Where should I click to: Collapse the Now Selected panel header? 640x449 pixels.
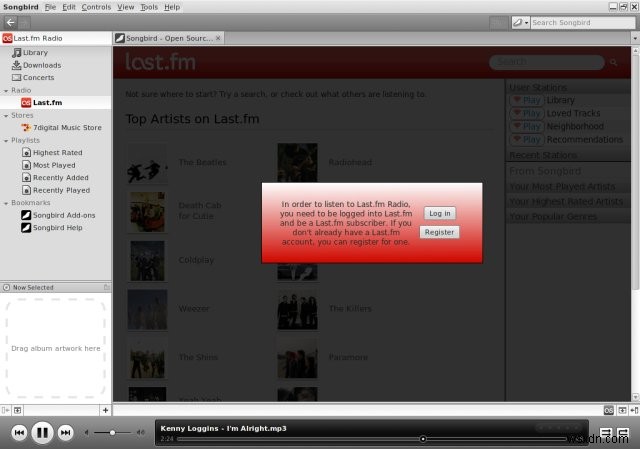tap(56, 287)
